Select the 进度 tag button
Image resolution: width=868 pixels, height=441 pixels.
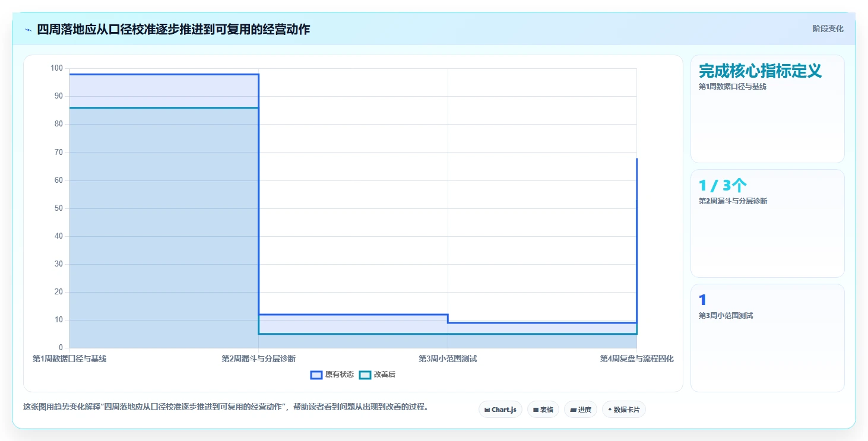coord(581,410)
